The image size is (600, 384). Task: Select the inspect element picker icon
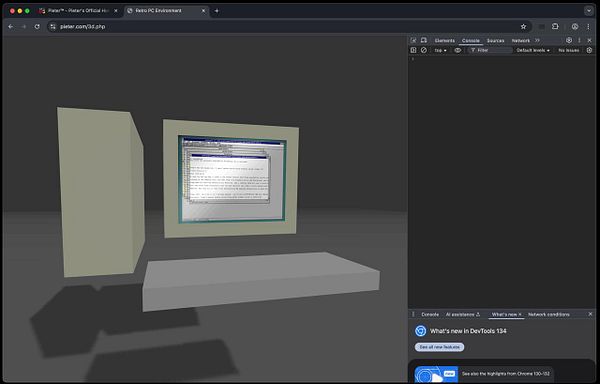(413, 40)
